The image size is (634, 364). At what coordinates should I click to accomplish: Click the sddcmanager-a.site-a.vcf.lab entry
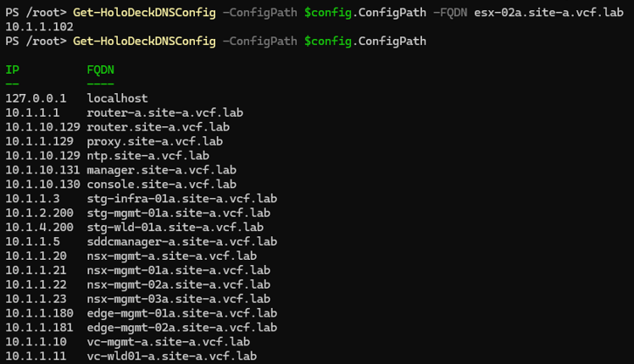[182, 241]
